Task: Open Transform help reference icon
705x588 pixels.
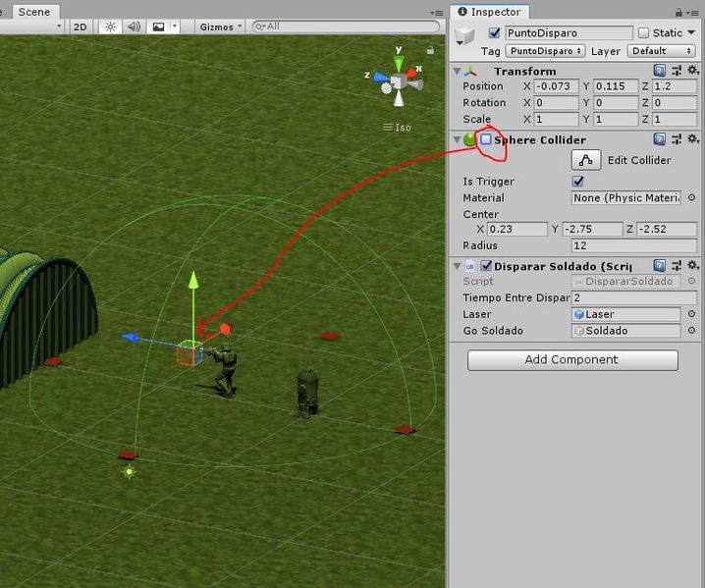Action: coord(659,71)
